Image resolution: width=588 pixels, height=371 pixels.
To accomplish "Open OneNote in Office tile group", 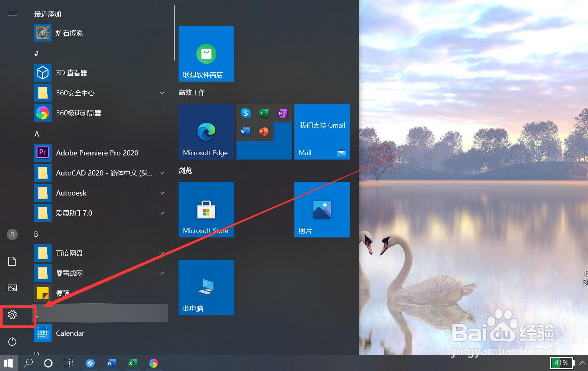I will point(282,113).
